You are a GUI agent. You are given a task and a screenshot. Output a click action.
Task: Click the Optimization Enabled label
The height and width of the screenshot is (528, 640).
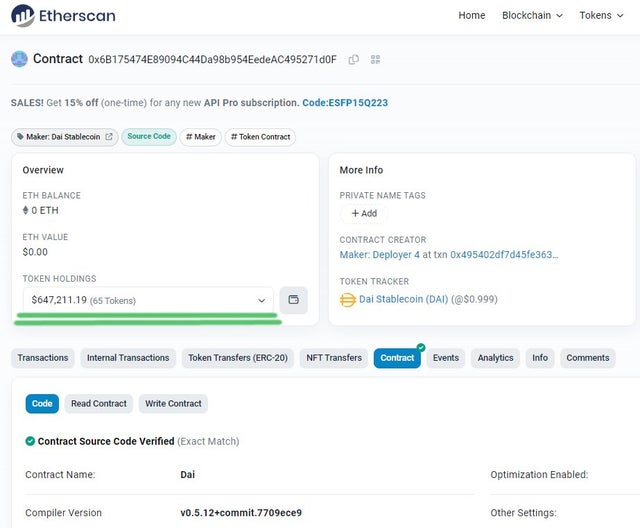point(539,475)
